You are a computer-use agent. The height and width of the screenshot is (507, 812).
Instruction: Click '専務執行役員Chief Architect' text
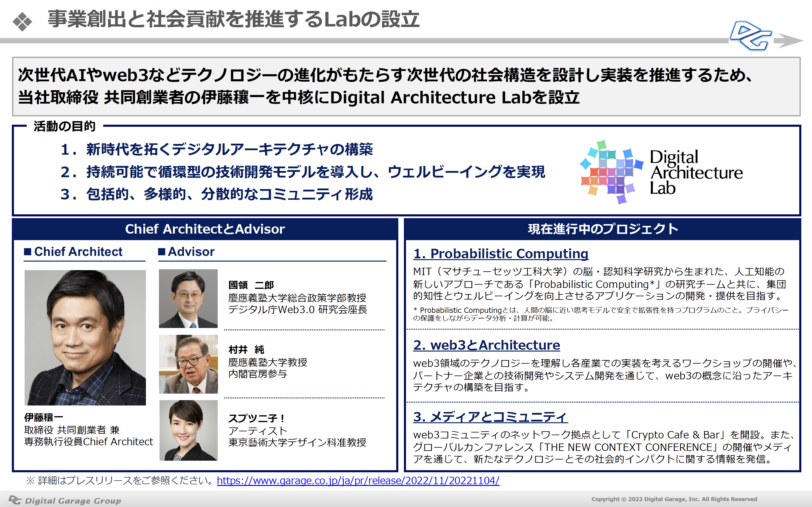pos(88,442)
